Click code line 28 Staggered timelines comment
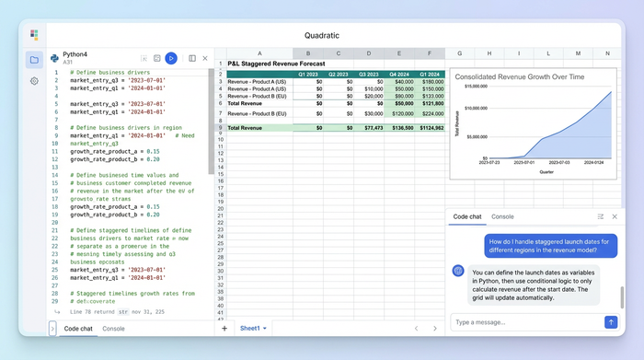The width and height of the screenshot is (644, 360). coord(132,294)
